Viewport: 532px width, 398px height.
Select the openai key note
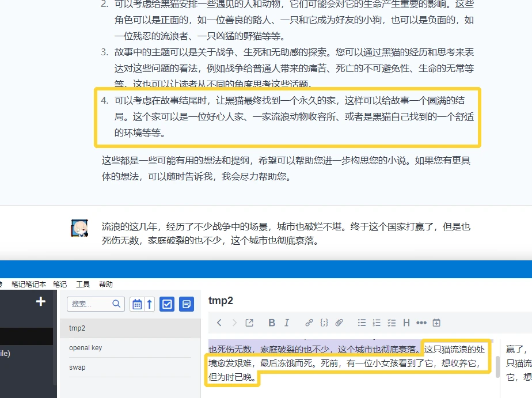(130, 348)
